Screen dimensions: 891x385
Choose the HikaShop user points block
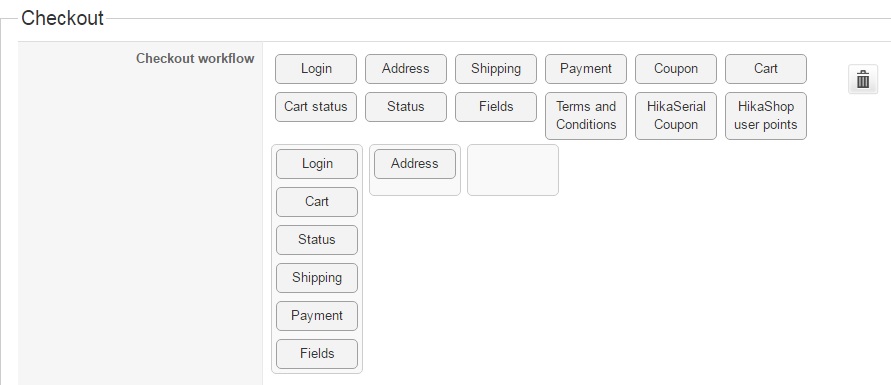pos(765,116)
